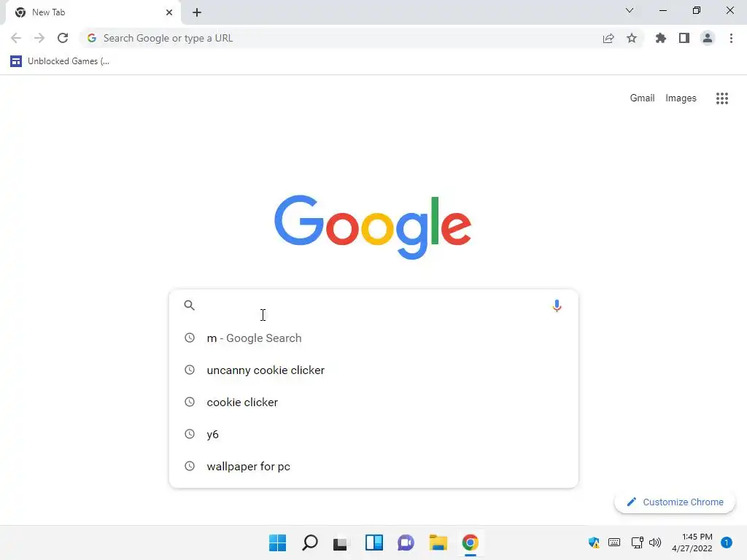Open the volume tray icon
The image size is (747, 560).
coord(655,542)
